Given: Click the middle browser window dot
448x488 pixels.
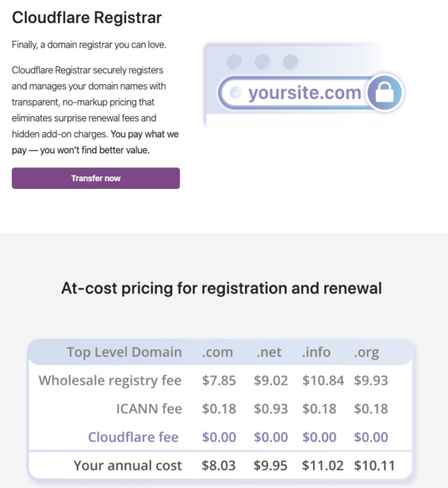Looking at the screenshot, I should click(262, 62).
